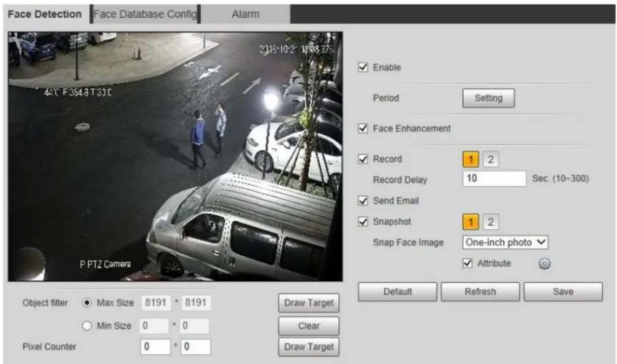This screenshot has width=617, height=364.
Task: Click the Snap Face Image label
Action: pos(408,242)
